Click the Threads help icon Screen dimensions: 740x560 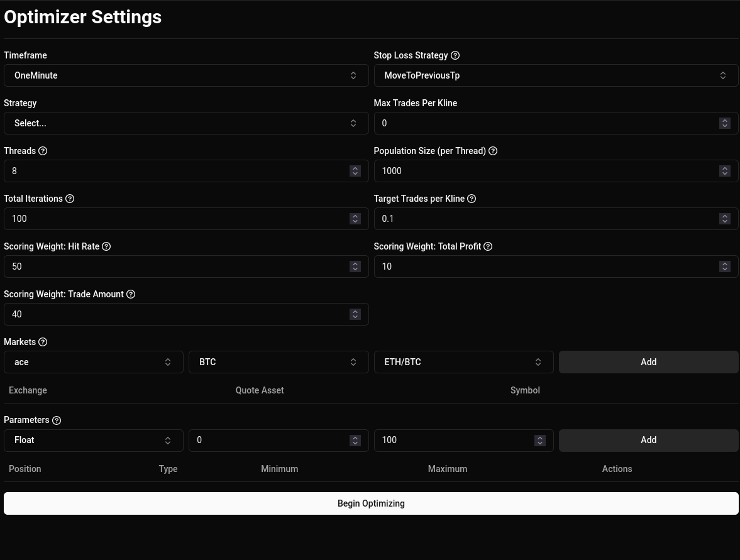point(43,151)
